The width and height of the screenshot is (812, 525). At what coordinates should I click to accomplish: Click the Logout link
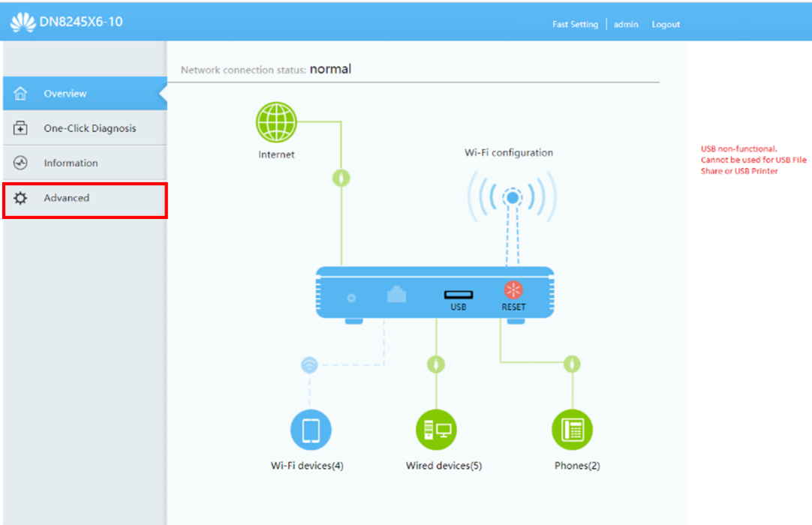(x=666, y=24)
